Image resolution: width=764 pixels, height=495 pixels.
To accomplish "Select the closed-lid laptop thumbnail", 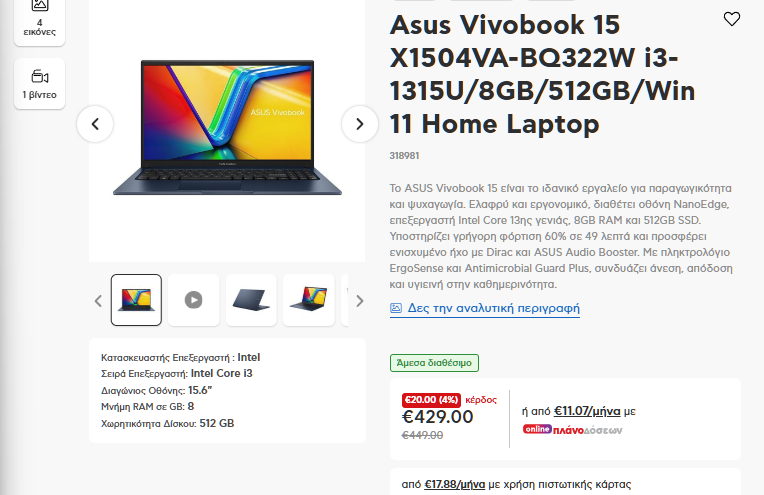I will click(x=251, y=300).
